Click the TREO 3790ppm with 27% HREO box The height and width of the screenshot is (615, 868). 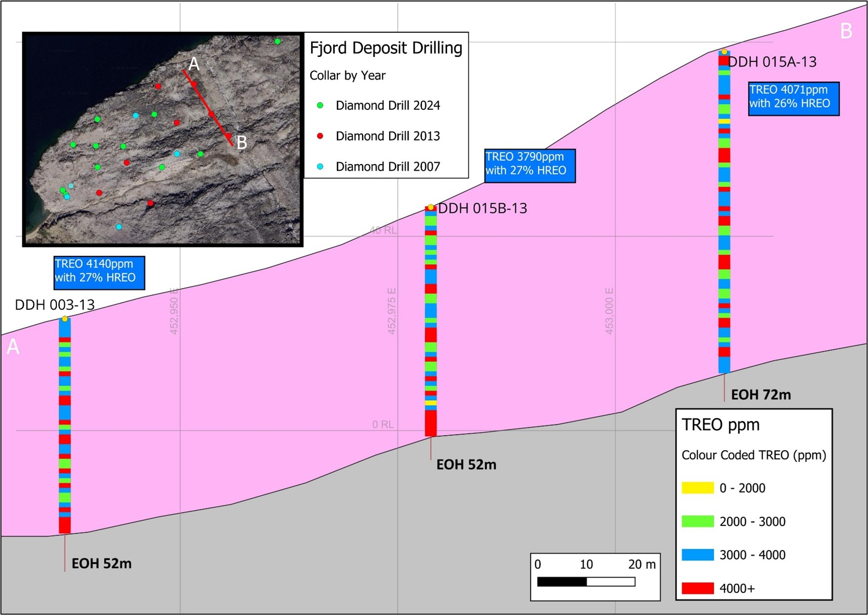(530, 165)
